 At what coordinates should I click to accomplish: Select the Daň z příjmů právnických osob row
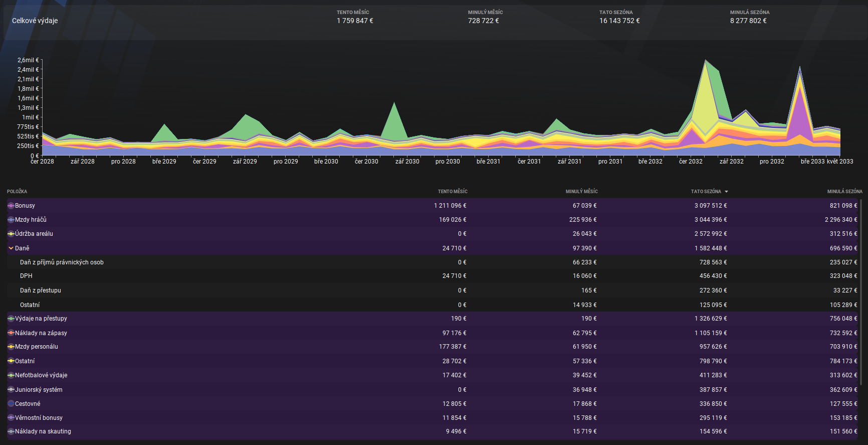pos(433,262)
